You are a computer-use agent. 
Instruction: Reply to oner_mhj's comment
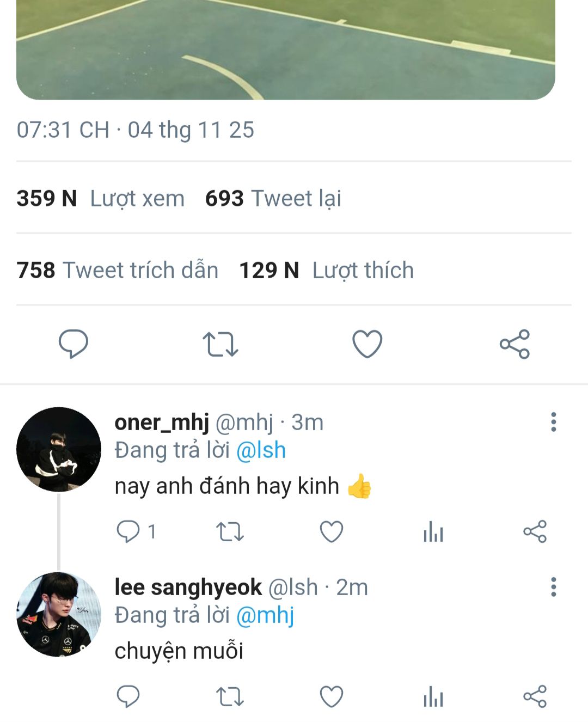tap(128, 531)
